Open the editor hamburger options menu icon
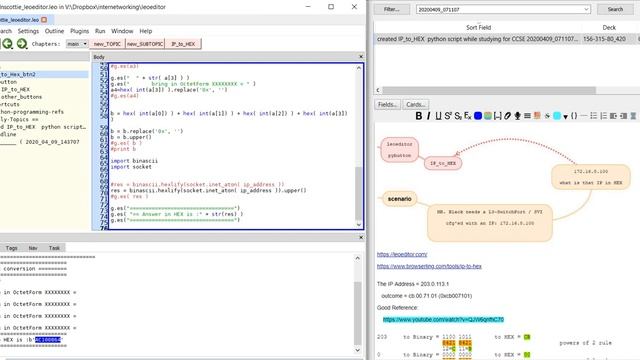640x360 pixels. pos(527,116)
